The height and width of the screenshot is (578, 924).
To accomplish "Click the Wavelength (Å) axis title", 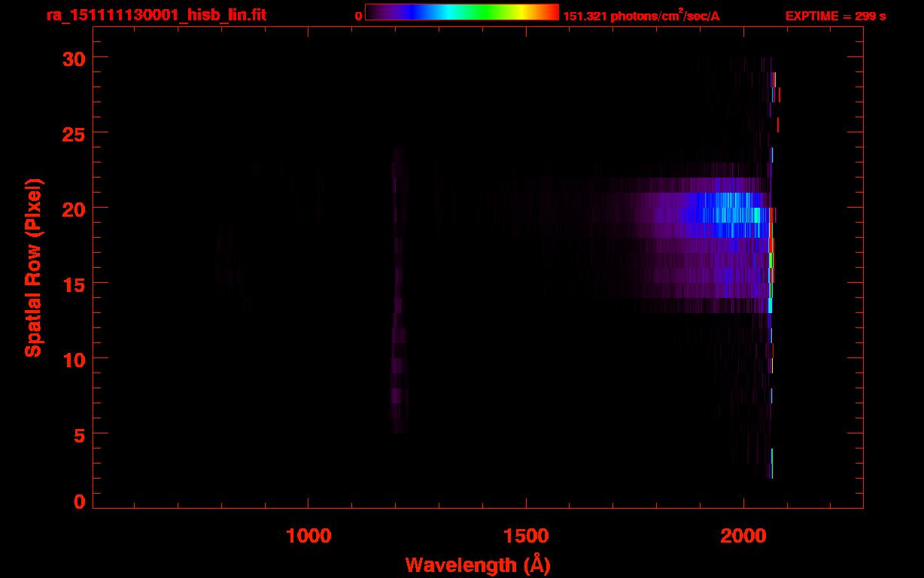I will (x=478, y=564).
